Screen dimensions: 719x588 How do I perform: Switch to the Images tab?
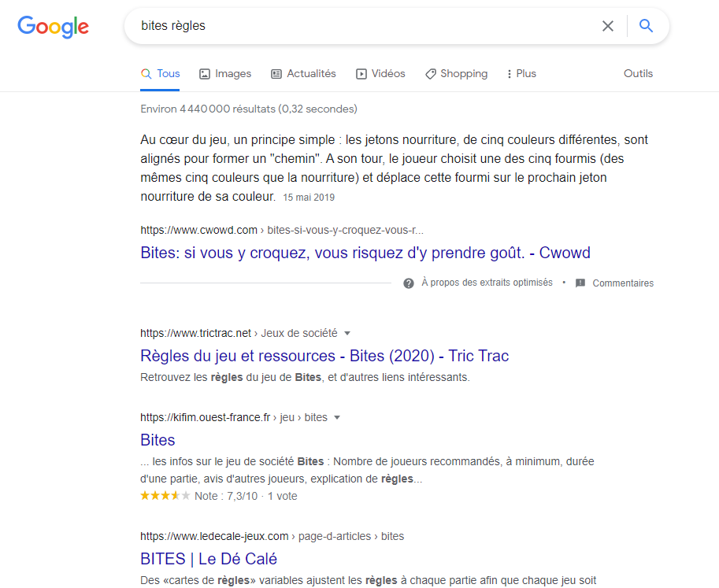tap(225, 74)
